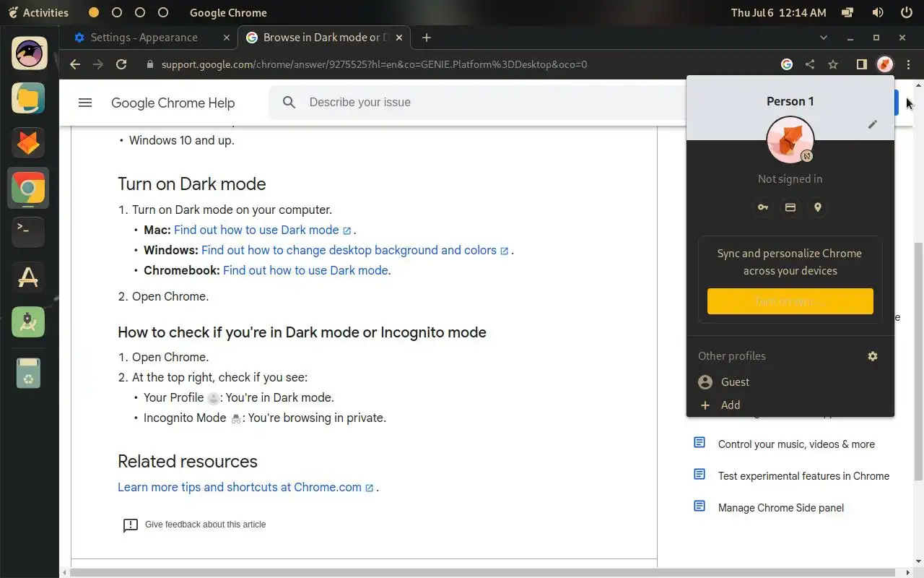Open Control your music, videos & more
The image size is (924, 578).
tap(796, 444)
